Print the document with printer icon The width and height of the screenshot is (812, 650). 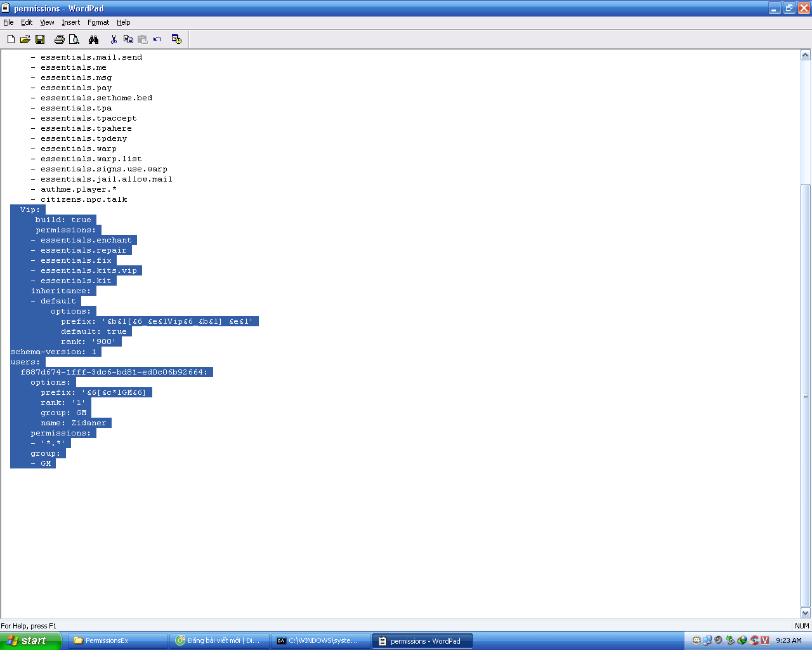pyautogui.click(x=60, y=39)
